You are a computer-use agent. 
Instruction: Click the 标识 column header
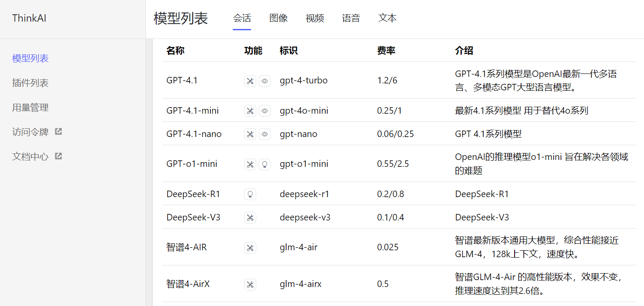[289, 51]
